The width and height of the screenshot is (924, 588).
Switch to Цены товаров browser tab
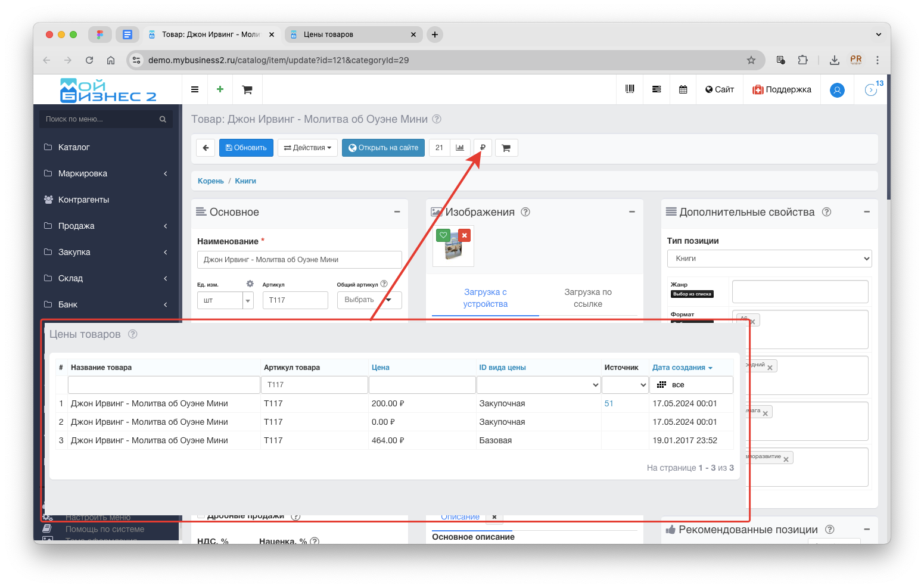pos(353,35)
